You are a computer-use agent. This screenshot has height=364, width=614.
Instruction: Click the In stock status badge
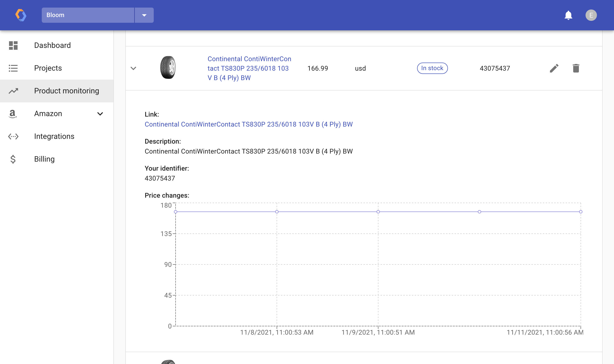point(432,68)
